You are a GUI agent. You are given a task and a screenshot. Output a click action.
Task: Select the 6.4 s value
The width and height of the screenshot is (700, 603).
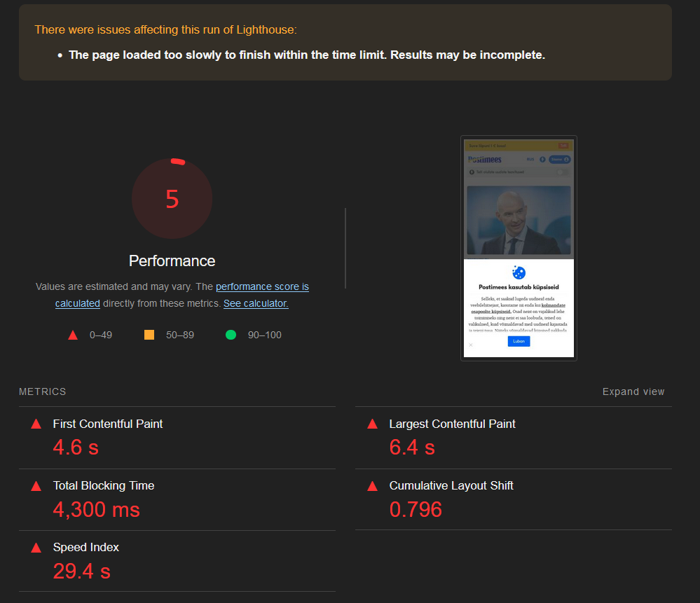[x=412, y=448]
